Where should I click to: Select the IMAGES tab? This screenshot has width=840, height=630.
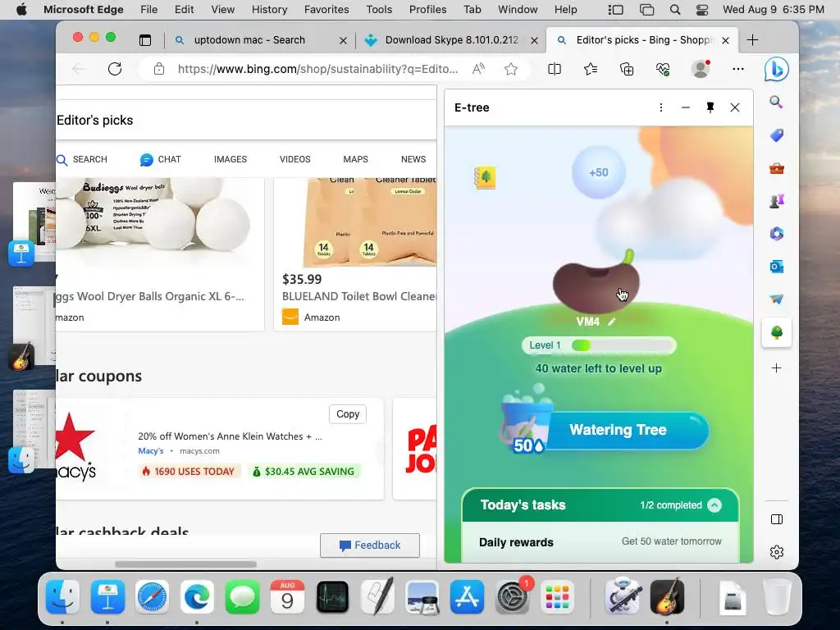pyautogui.click(x=231, y=160)
